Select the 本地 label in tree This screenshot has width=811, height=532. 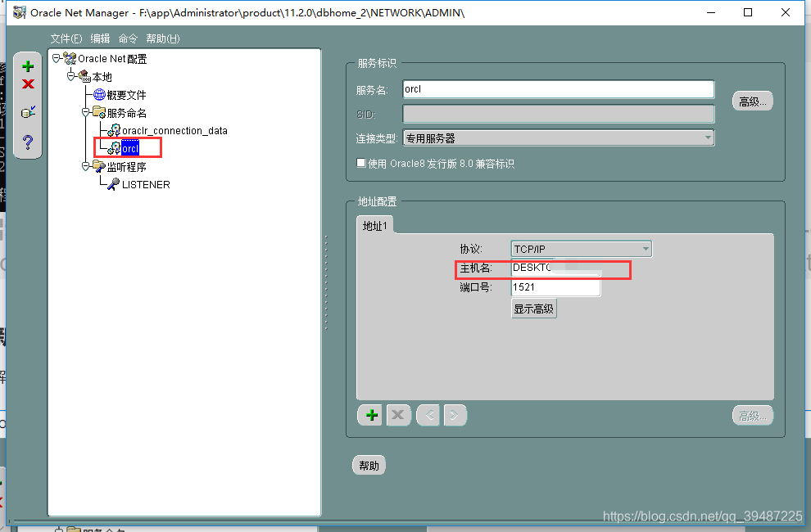[x=102, y=77]
